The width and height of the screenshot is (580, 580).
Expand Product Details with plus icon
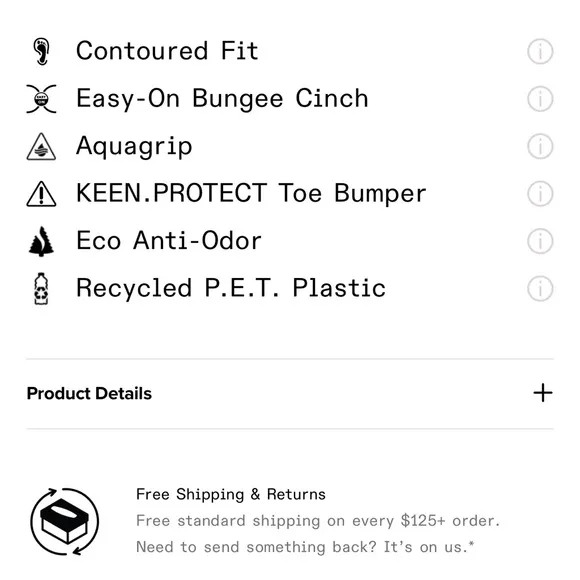[x=543, y=393]
